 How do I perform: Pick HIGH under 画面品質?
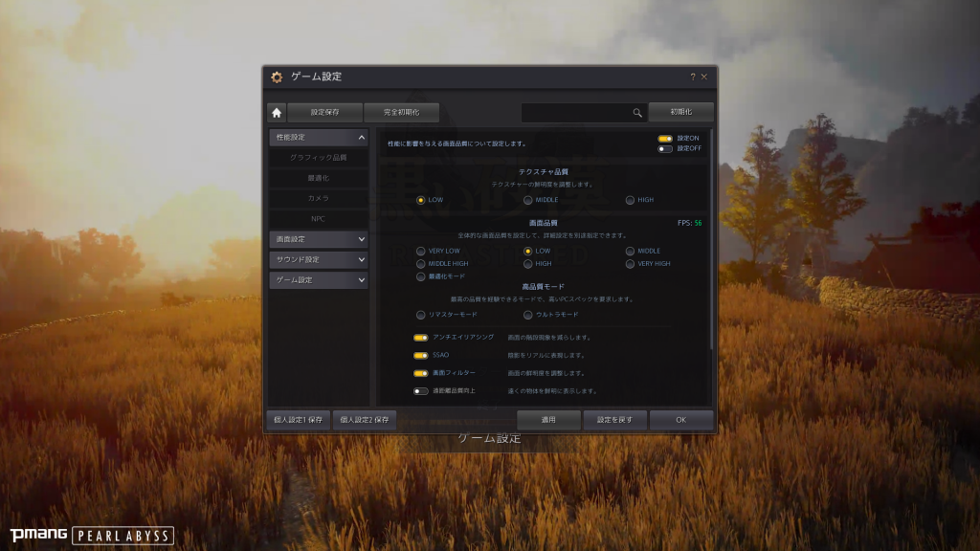coord(528,264)
